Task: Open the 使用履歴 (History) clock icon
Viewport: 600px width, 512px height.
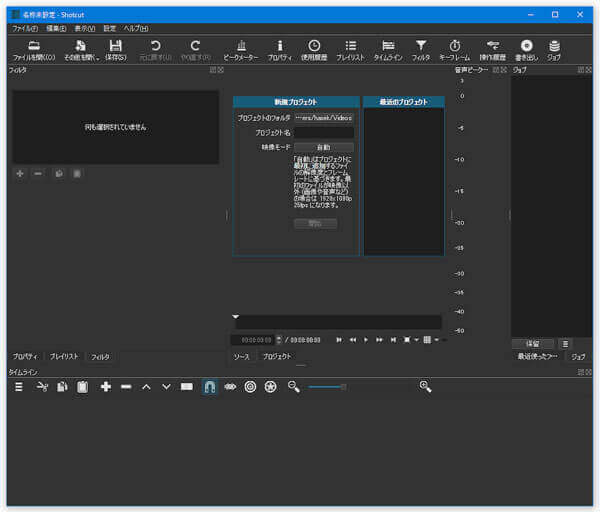Action: pos(314,46)
